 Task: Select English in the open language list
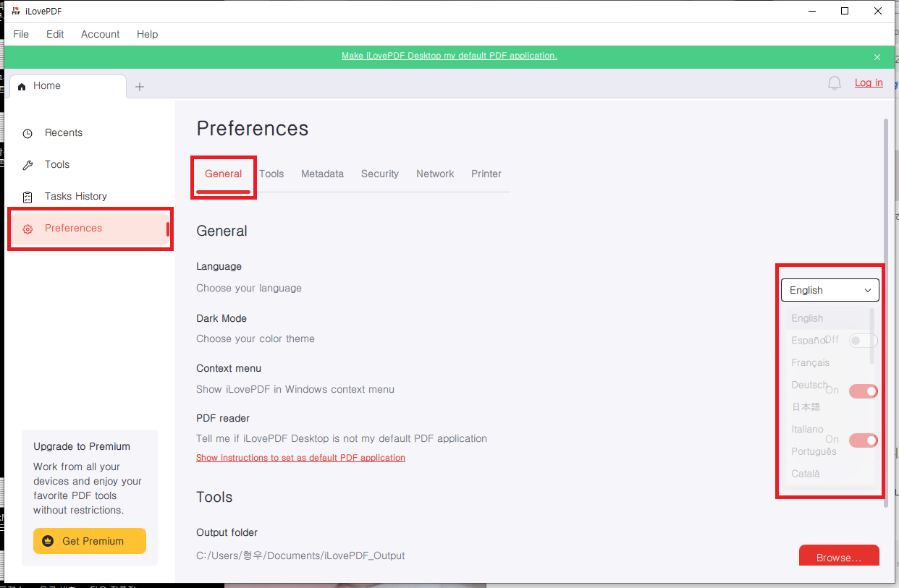807,318
